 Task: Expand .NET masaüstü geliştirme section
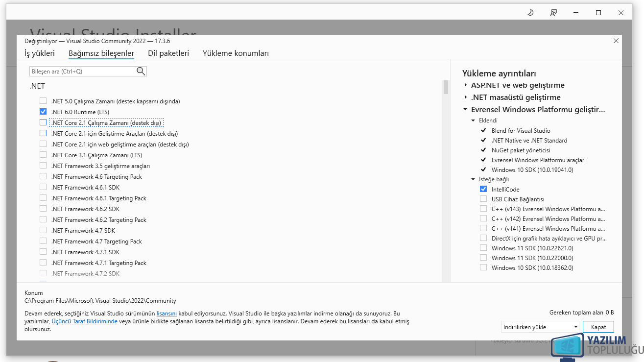pos(465,97)
